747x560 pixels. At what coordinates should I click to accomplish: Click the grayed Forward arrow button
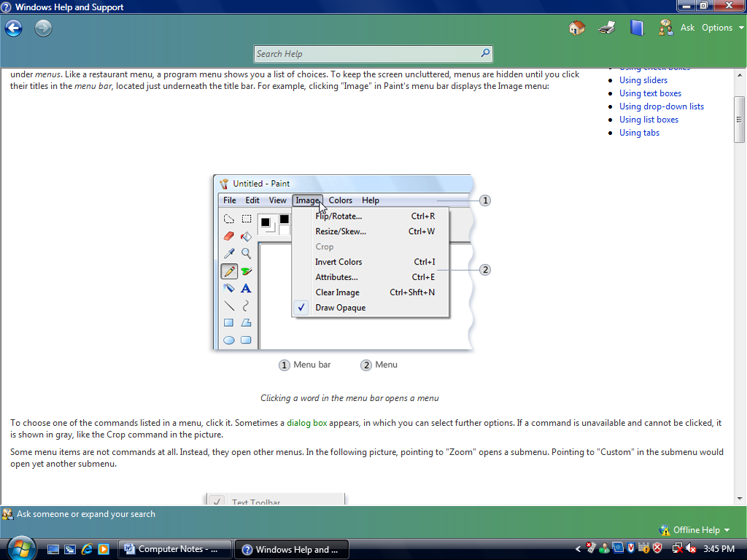pyautogui.click(x=43, y=28)
